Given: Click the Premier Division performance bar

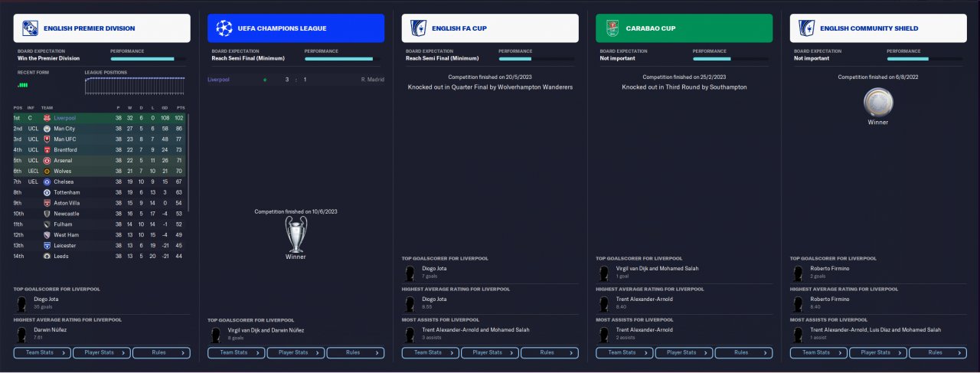Looking at the screenshot, I should click(x=148, y=58).
